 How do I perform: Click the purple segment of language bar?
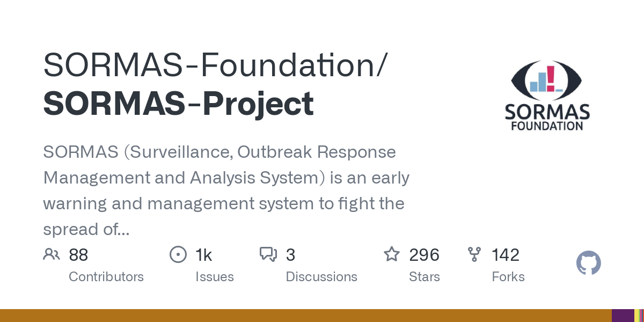tap(623, 316)
